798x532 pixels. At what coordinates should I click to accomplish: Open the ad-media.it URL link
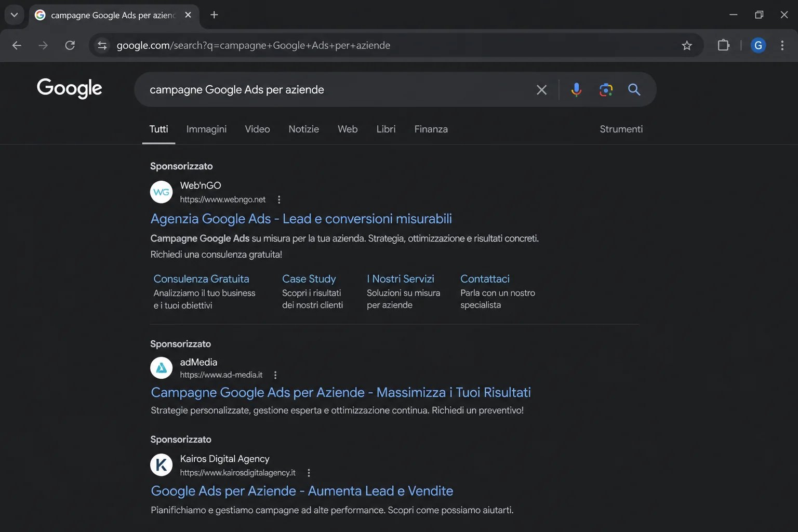click(221, 375)
